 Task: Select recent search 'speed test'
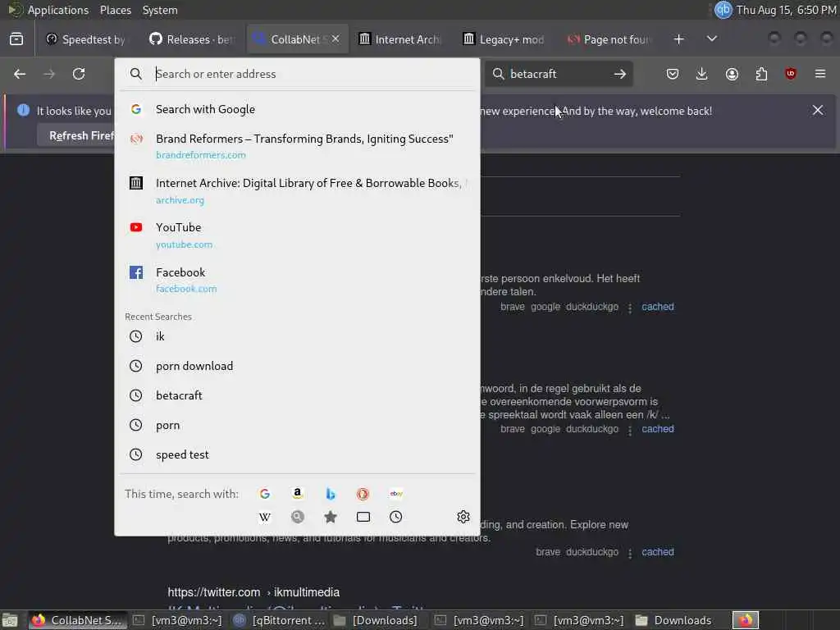pyautogui.click(x=297, y=454)
